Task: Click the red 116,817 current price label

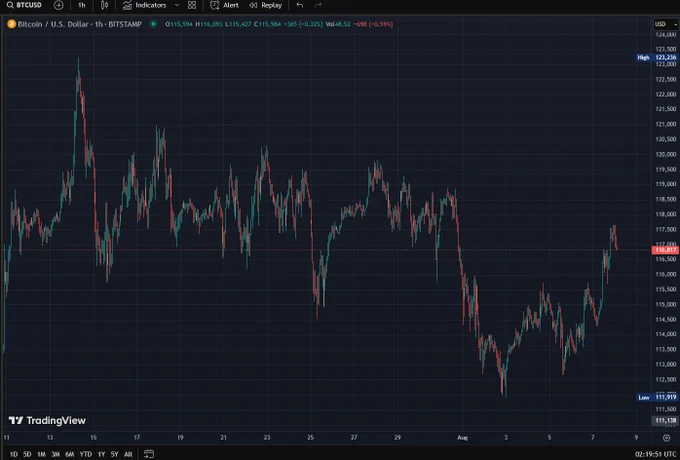Action: click(x=665, y=250)
